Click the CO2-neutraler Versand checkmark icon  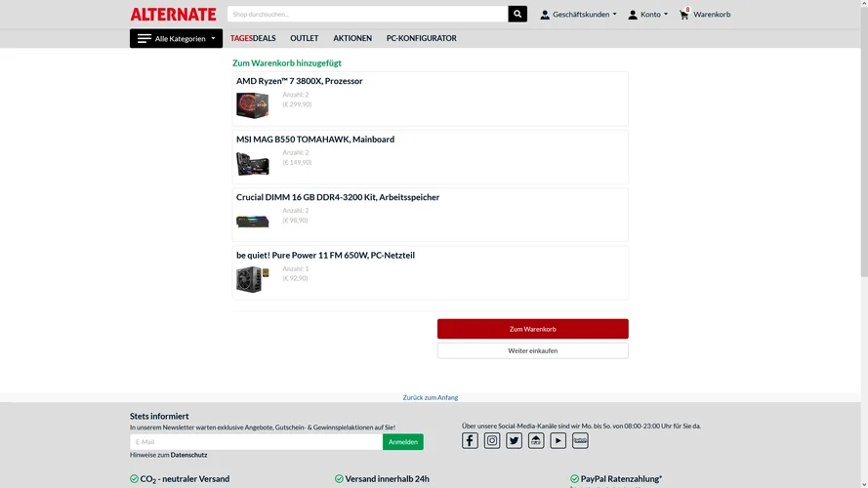(x=134, y=478)
